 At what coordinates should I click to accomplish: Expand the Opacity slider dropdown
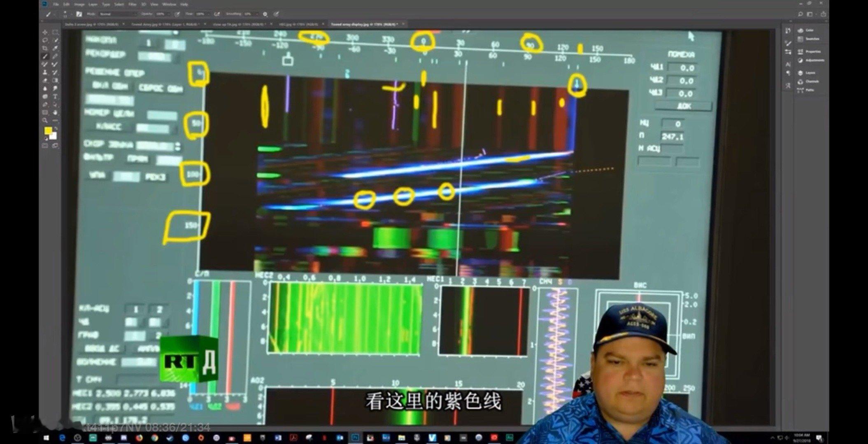pos(168,14)
